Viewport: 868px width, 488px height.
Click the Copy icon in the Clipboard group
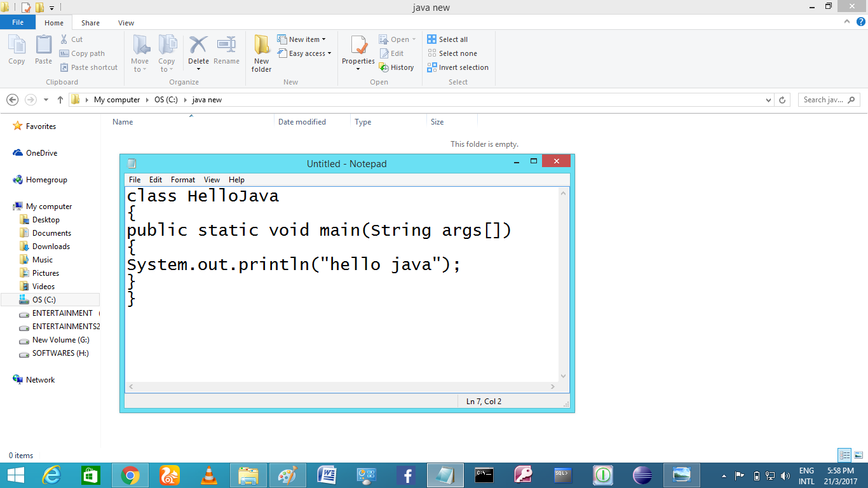coord(17,48)
